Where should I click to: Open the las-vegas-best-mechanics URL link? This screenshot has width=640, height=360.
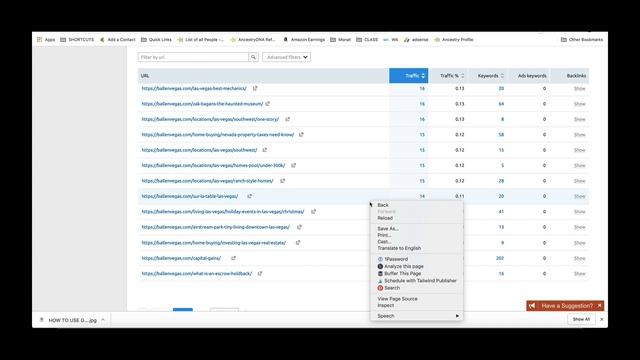point(194,88)
